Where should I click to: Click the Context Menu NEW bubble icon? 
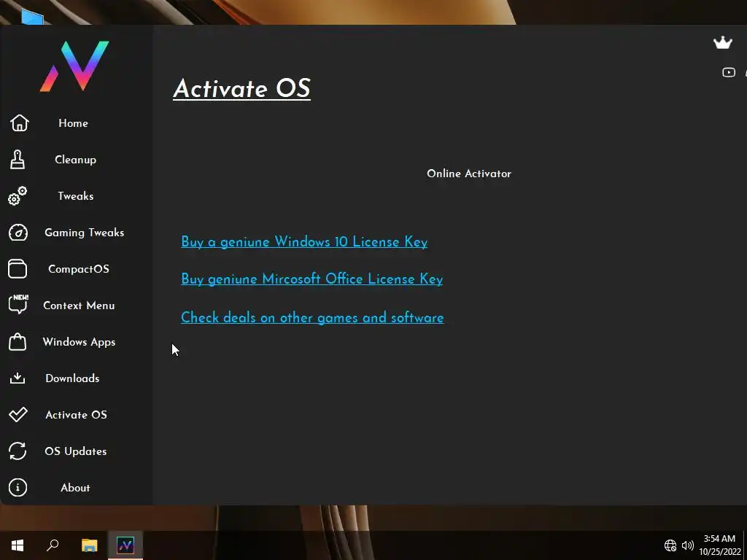click(18, 304)
